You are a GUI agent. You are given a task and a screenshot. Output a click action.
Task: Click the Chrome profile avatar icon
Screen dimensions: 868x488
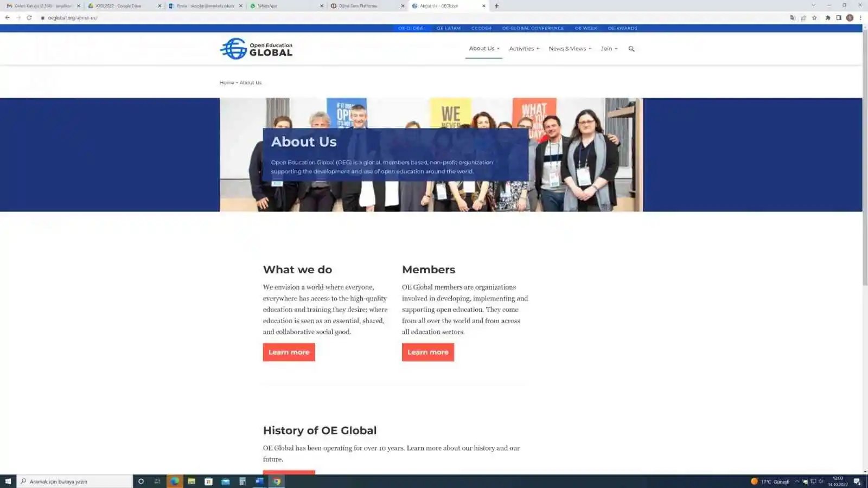[x=850, y=18]
